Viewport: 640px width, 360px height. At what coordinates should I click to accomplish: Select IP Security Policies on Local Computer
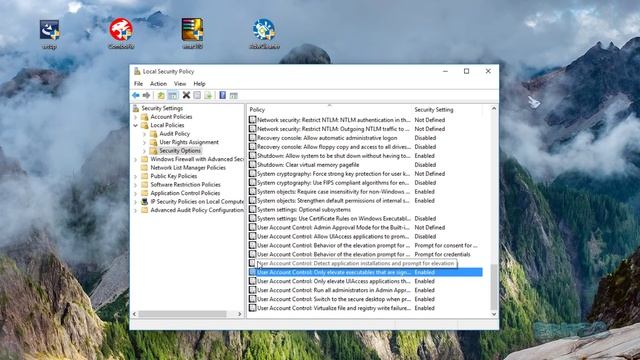[197, 202]
